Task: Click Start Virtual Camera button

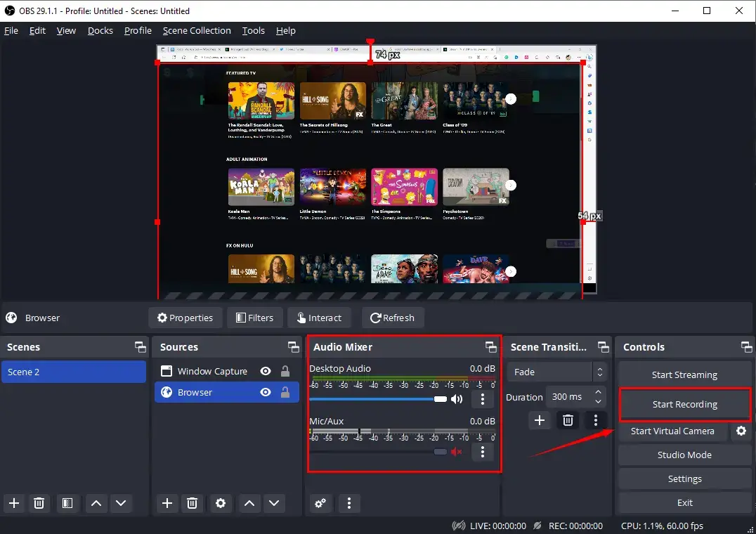Action: click(x=672, y=431)
